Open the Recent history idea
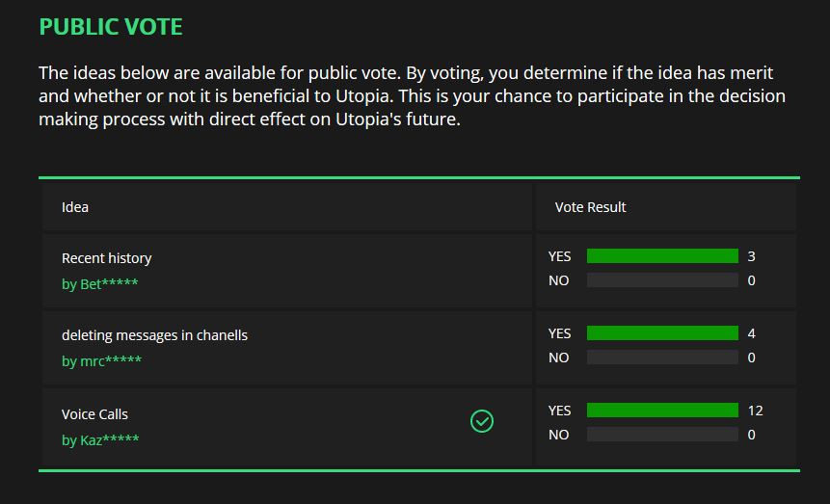 point(106,258)
